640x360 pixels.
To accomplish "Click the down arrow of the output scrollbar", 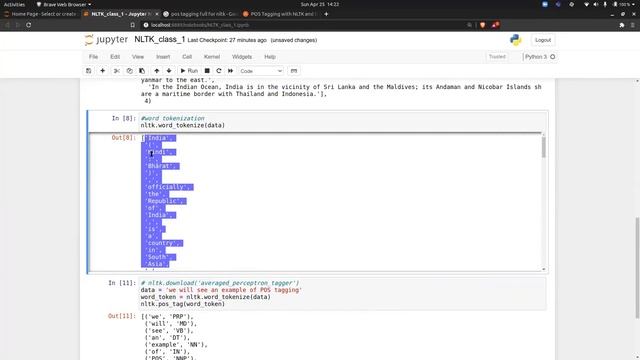I will coord(544,269).
